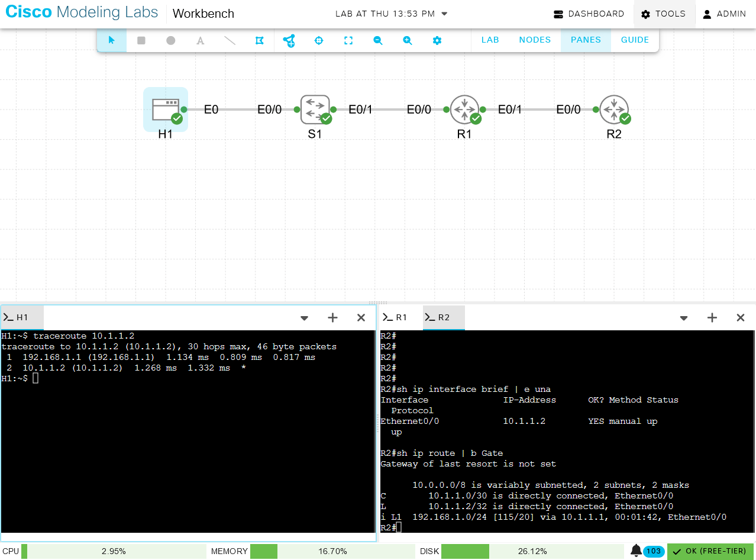Open the LAB tab
The width and height of the screenshot is (756, 560).
(490, 40)
